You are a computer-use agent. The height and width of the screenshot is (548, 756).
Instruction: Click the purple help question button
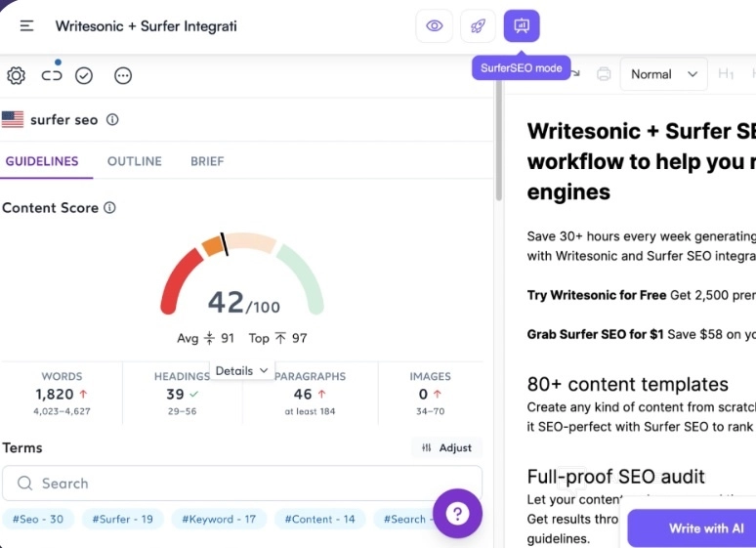point(457,513)
